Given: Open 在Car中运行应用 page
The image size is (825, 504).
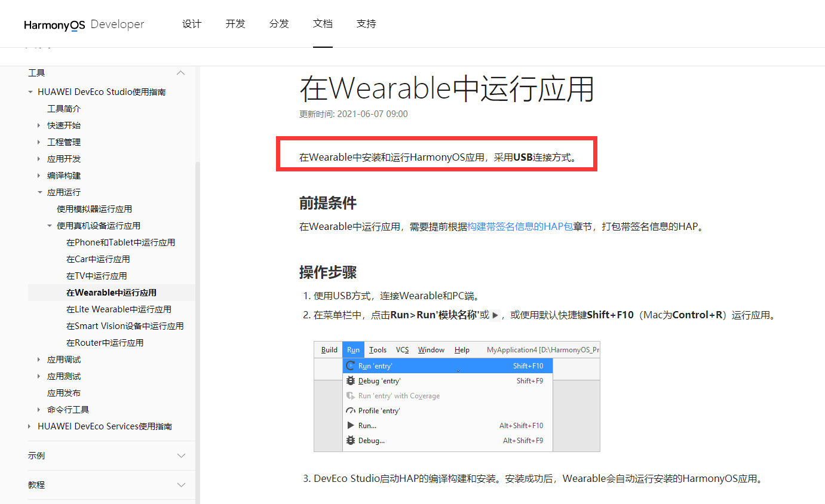Looking at the screenshot, I should click(98, 259).
